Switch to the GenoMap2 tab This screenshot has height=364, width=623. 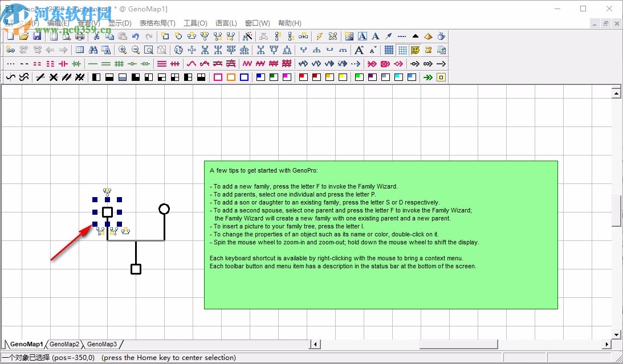point(64,344)
